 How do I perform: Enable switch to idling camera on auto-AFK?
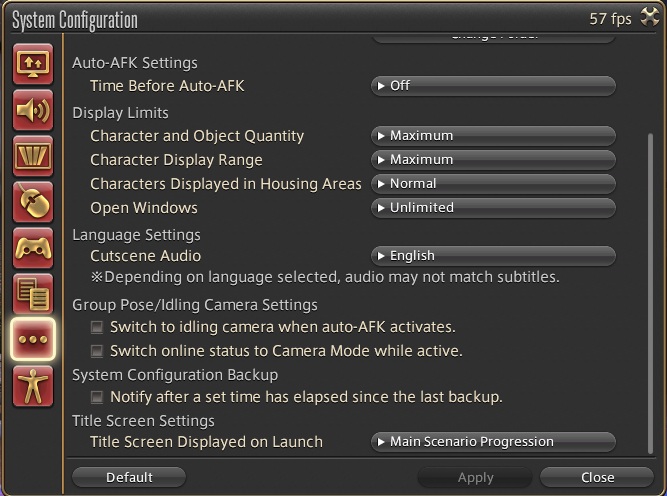(x=97, y=327)
